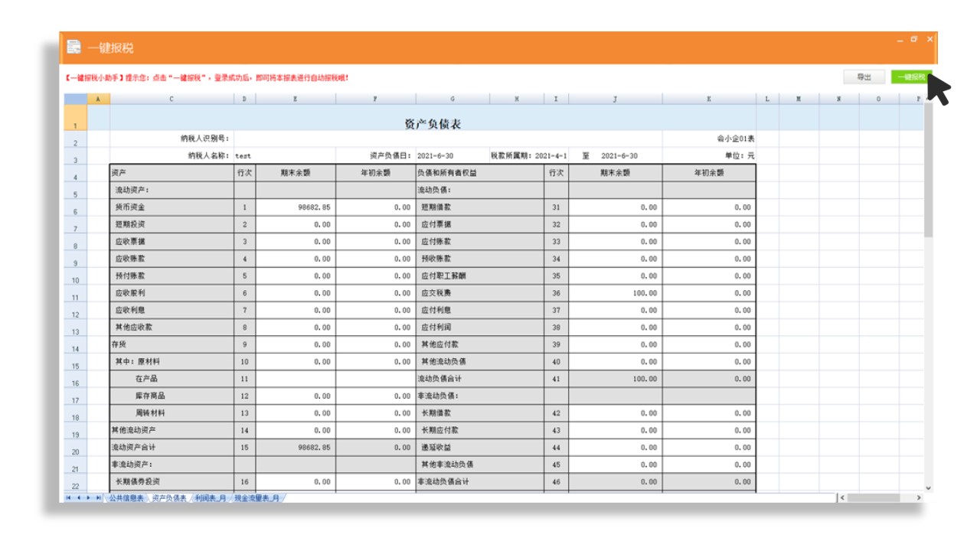This screenshot has width=980, height=551.
Task: Click vertical scrollbar down arrow
Action: (x=928, y=487)
